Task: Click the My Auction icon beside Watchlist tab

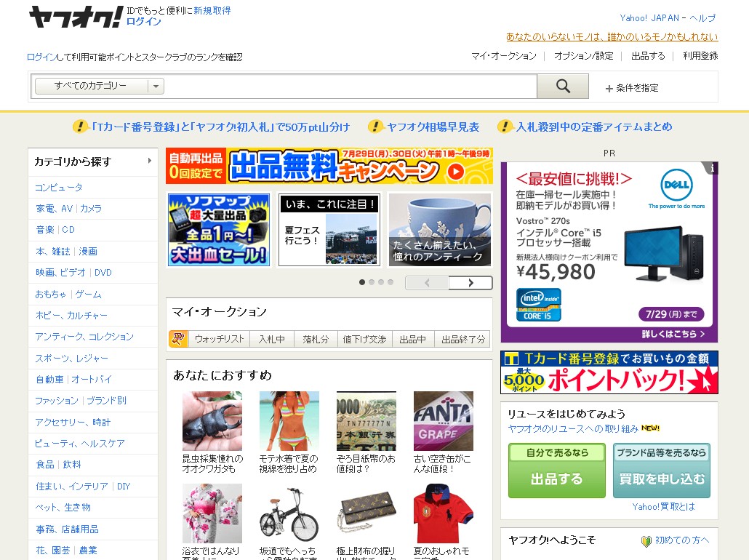Action: [x=178, y=339]
